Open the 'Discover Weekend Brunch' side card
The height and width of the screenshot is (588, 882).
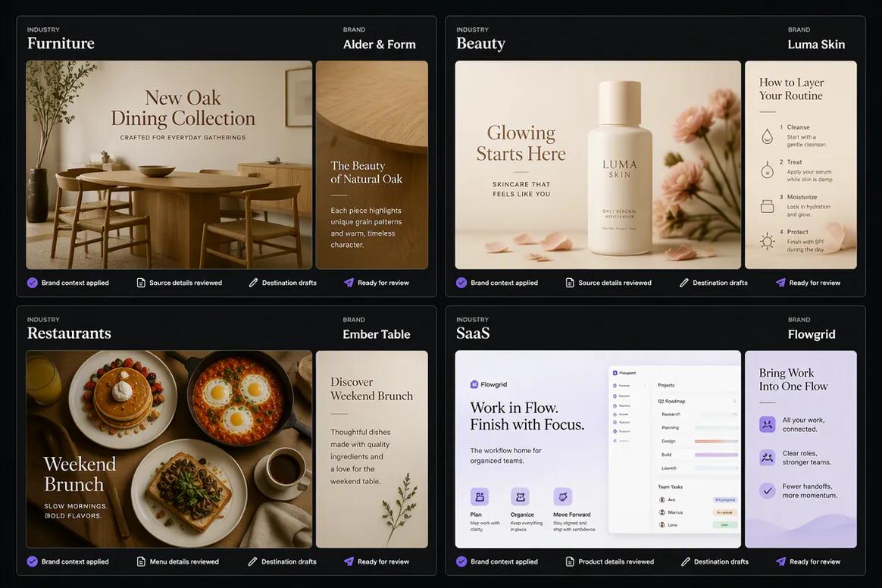coord(372,449)
